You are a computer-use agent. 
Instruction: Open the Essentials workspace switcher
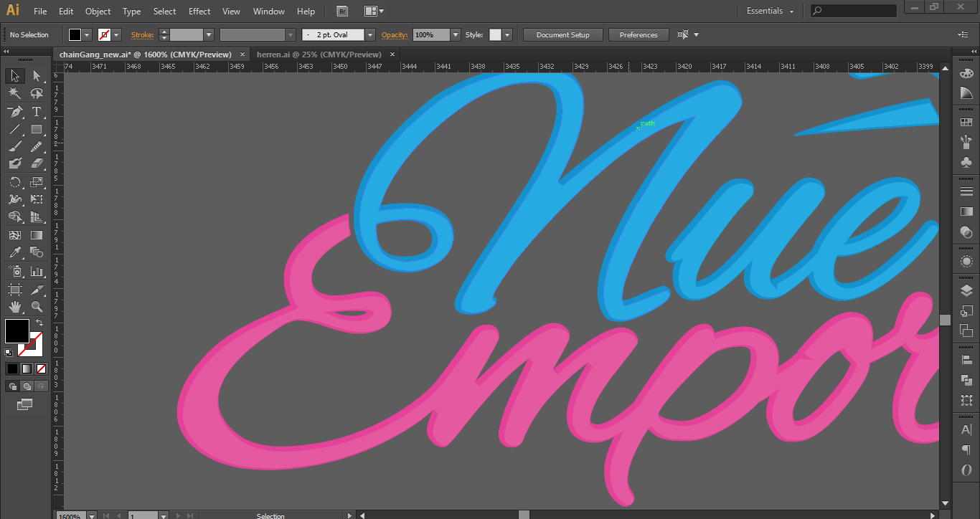tap(770, 11)
